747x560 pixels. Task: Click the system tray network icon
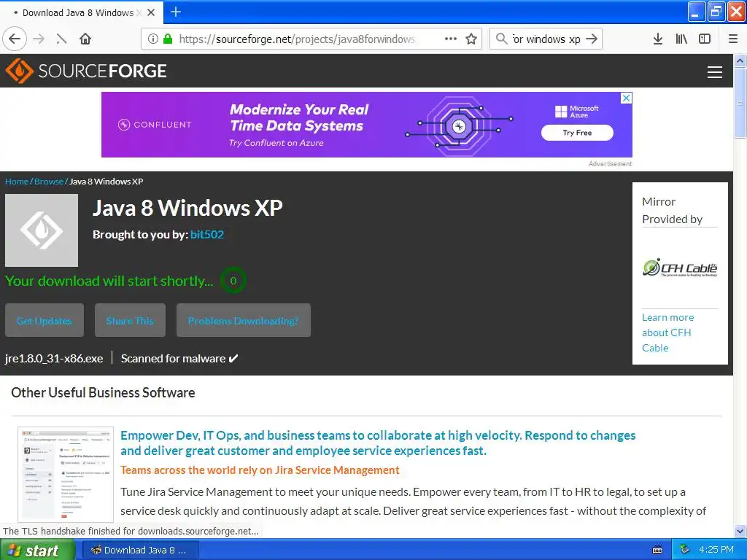(x=684, y=550)
